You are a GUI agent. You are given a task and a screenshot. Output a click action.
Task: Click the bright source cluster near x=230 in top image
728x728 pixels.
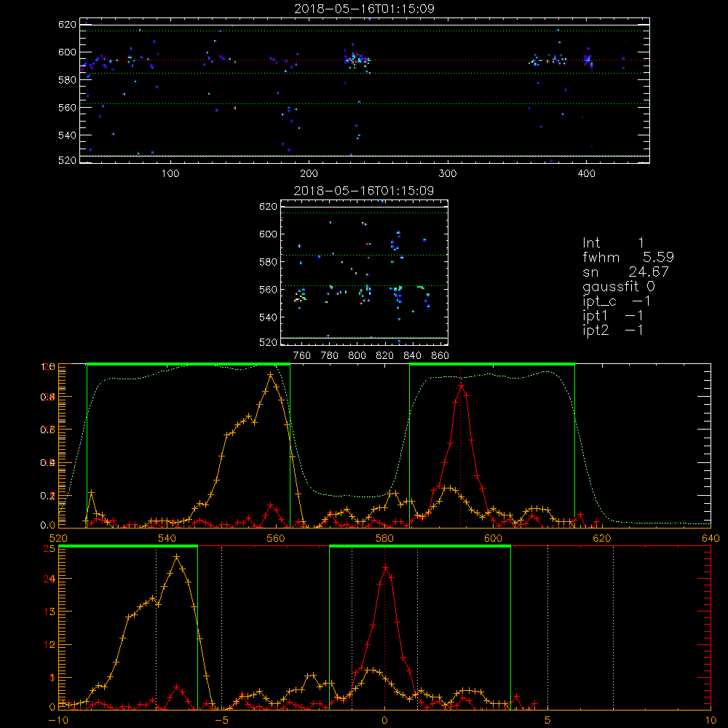pos(357,60)
